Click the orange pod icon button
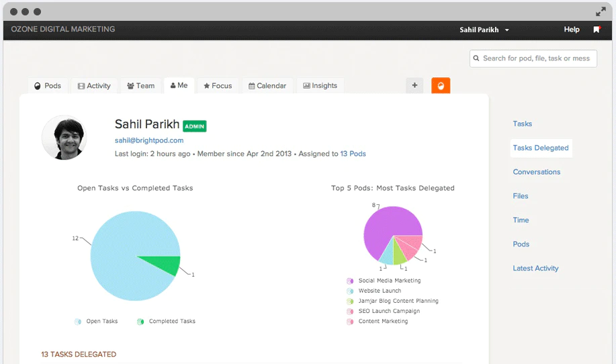Image resolution: width=616 pixels, height=364 pixels. coord(441,85)
